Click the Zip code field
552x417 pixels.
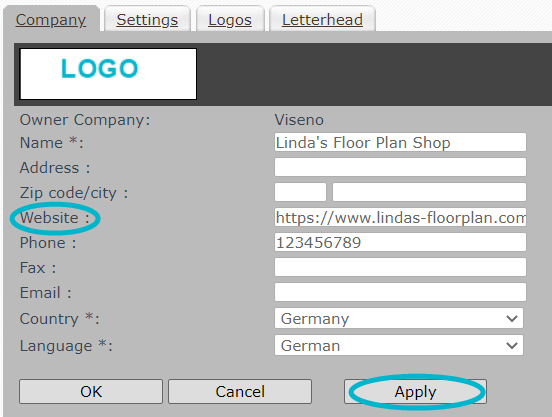[x=300, y=192]
